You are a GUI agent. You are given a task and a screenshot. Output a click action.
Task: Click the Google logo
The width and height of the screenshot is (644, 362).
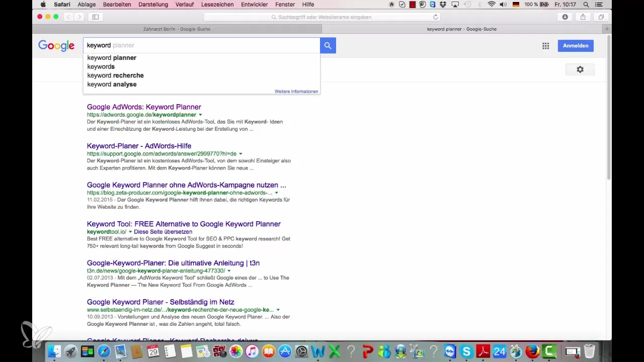tap(56, 46)
